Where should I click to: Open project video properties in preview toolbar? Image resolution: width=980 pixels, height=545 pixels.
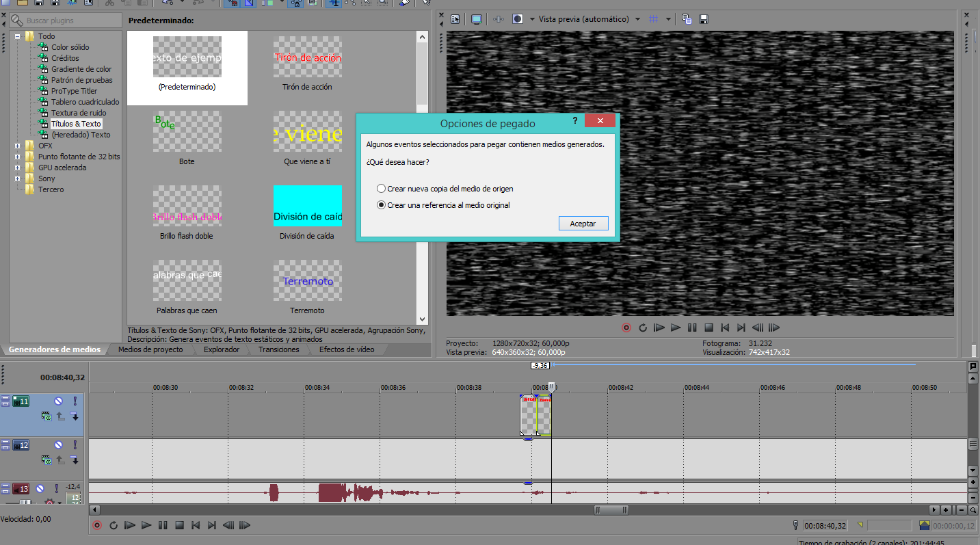455,19
